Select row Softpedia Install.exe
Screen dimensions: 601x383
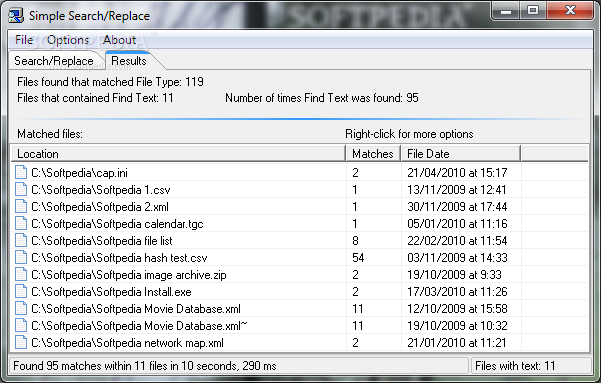(300, 291)
